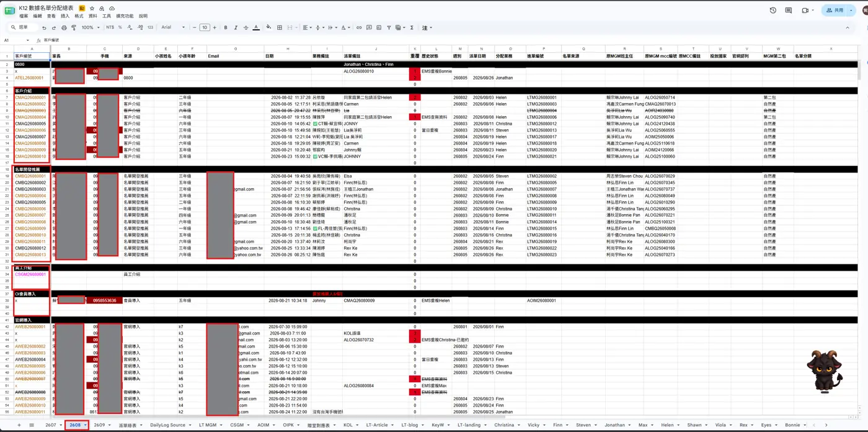The height and width of the screenshot is (432, 868).
Task: Click the toolbar menu search box
Action: click(x=24, y=27)
